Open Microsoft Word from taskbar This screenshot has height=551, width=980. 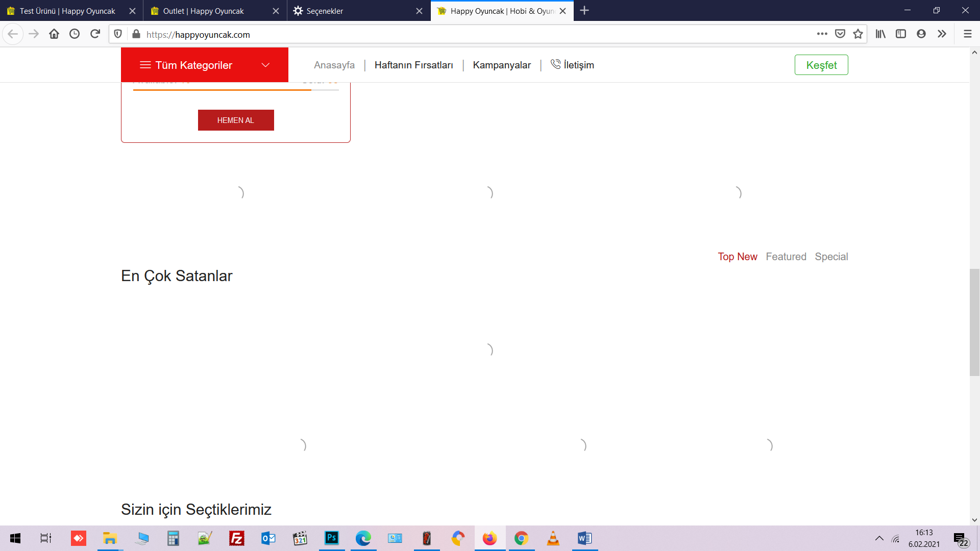[x=585, y=538]
